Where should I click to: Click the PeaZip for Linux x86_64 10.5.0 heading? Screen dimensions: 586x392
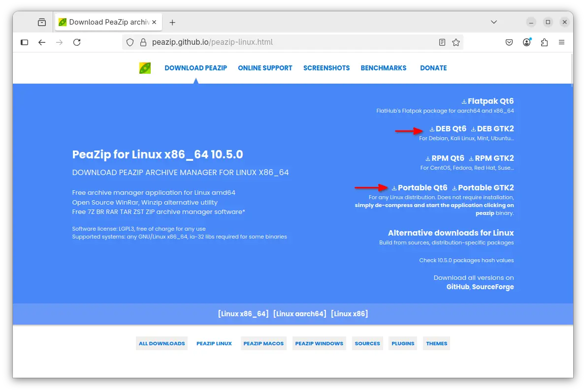click(x=158, y=154)
